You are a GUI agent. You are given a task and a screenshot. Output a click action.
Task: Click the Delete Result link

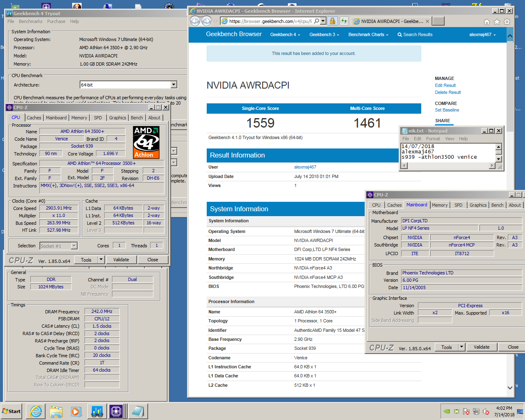point(448,92)
